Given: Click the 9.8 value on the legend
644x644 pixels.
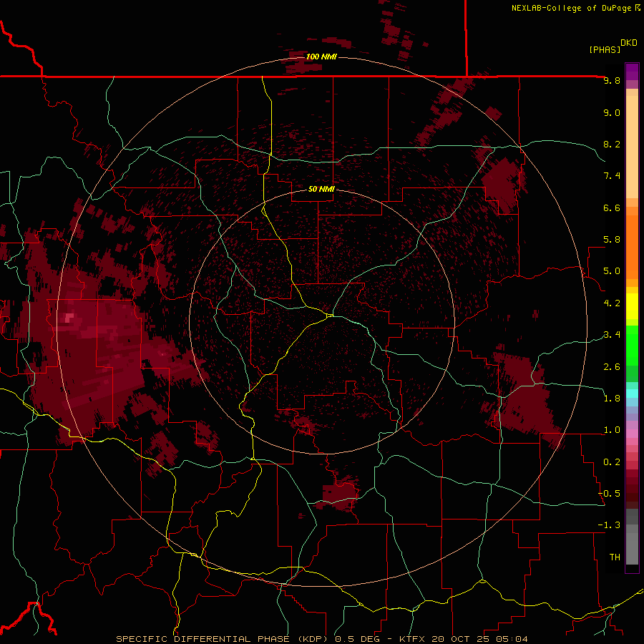Looking at the screenshot, I should (x=612, y=81).
